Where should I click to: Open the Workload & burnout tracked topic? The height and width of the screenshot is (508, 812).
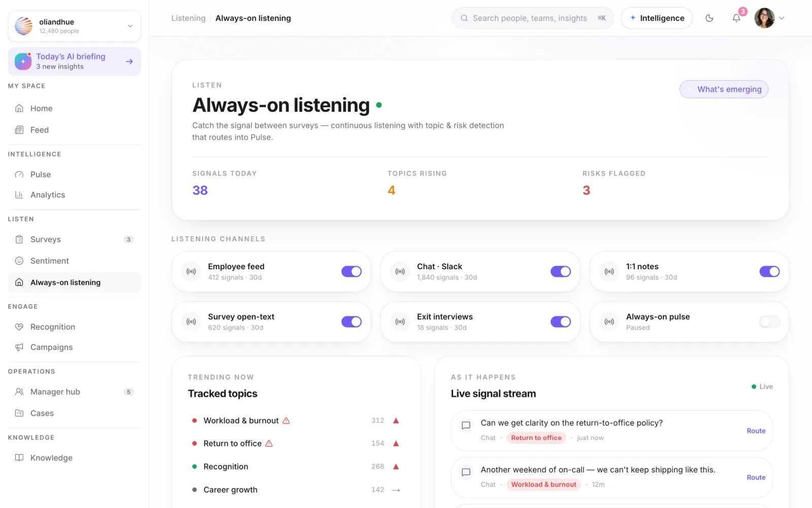pyautogui.click(x=296, y=421)
